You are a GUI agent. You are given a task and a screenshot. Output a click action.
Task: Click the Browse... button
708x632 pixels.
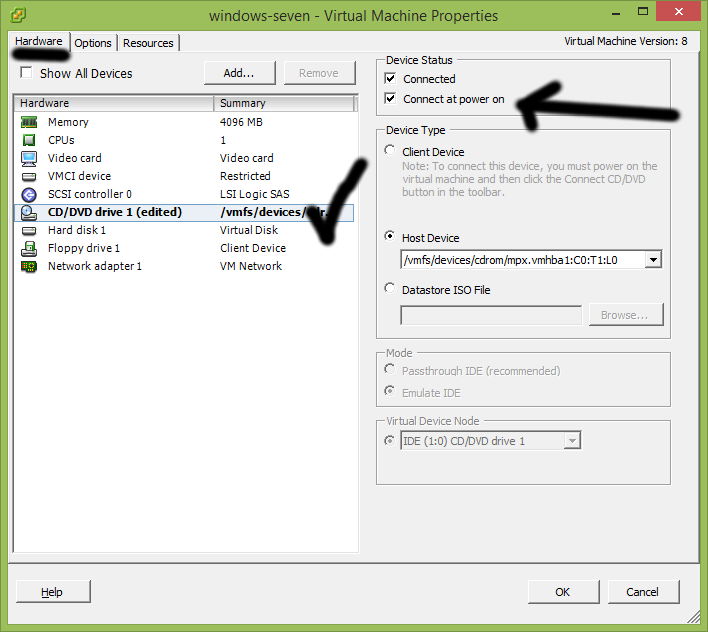tap(625, 315)
